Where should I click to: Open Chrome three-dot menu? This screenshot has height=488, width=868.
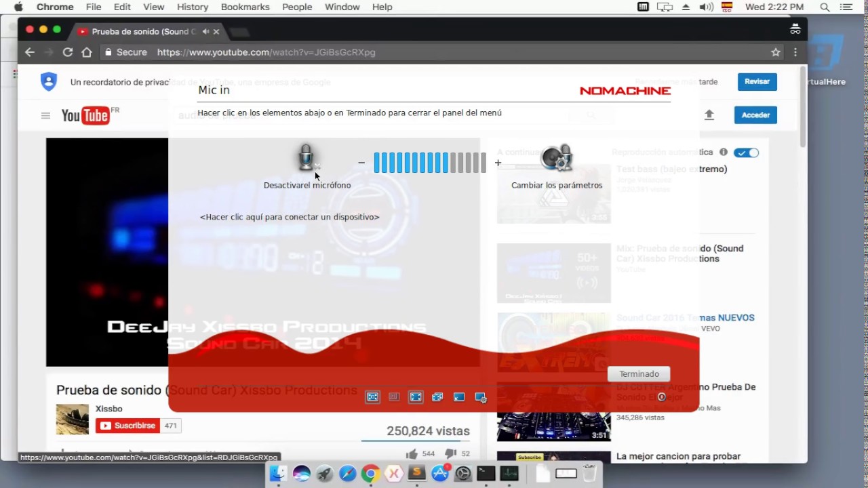pos(795,52)
